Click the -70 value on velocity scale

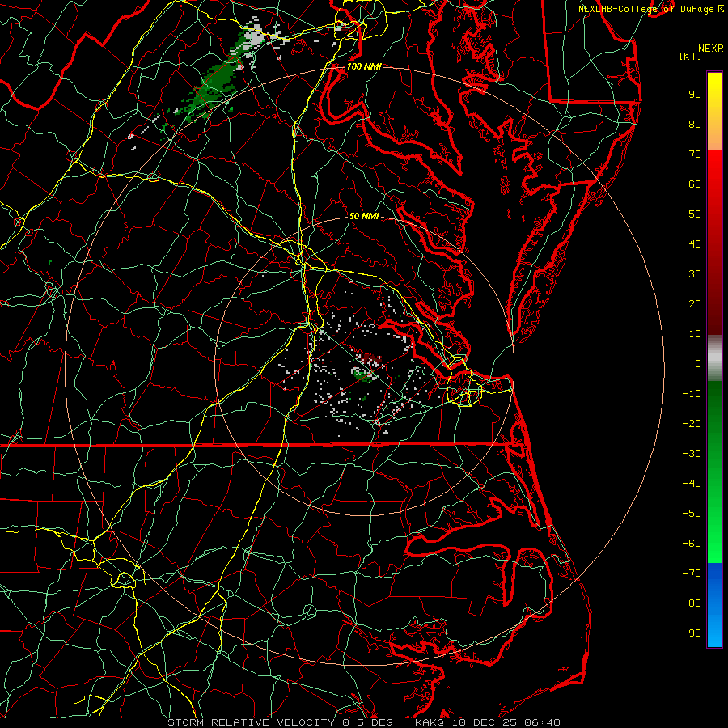(692, 574)
